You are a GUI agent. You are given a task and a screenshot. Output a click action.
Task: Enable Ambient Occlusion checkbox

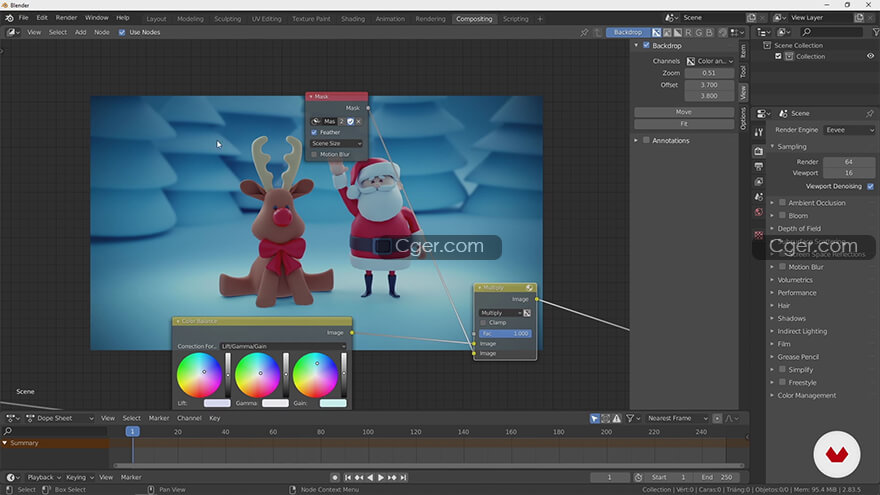[782, 203]
